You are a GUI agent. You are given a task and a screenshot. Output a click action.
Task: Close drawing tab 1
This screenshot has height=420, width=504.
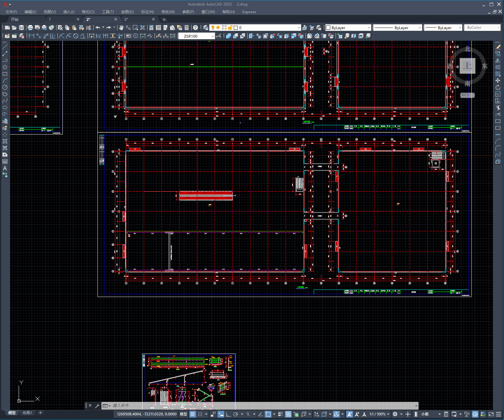point(78,19)
